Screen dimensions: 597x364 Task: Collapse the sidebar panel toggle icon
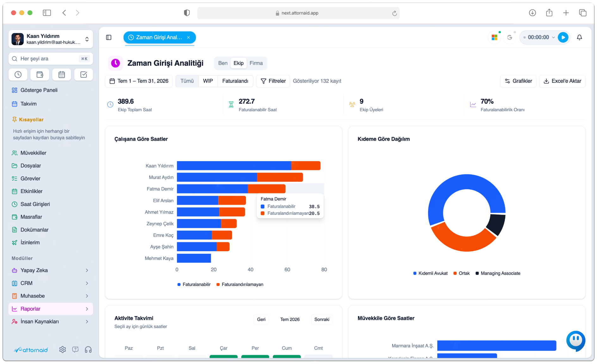coord(109,37)
